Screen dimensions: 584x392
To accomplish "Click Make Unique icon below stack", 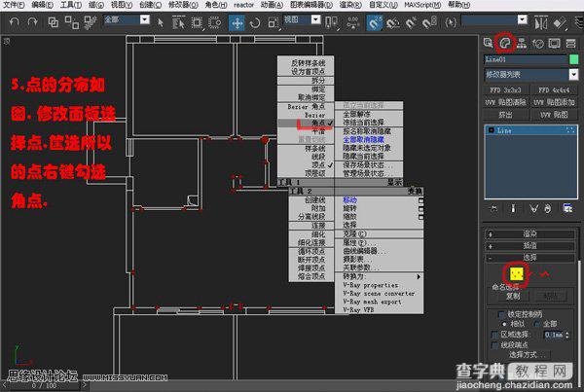I will [533, 209].
